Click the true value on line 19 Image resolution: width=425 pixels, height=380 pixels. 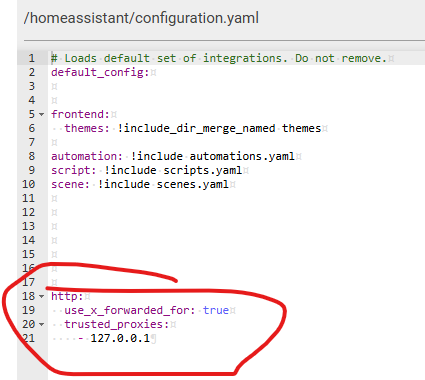click(216, 310)
